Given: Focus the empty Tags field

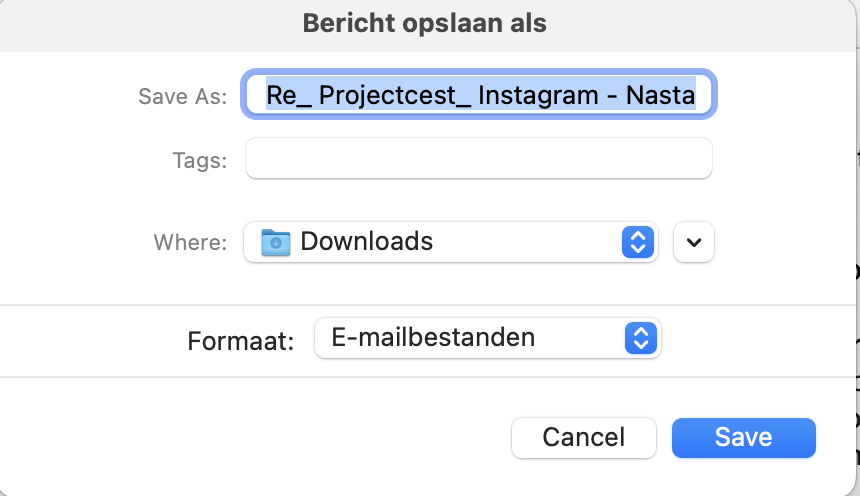Looking at the screenshot, I should tap(478, 159).
